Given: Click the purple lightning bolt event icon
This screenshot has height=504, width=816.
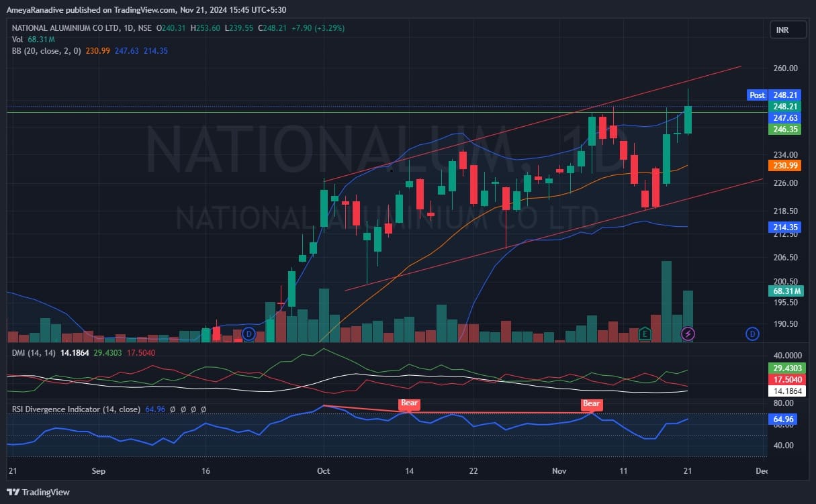Looking at the screenshot, I should tap(688, 333).
